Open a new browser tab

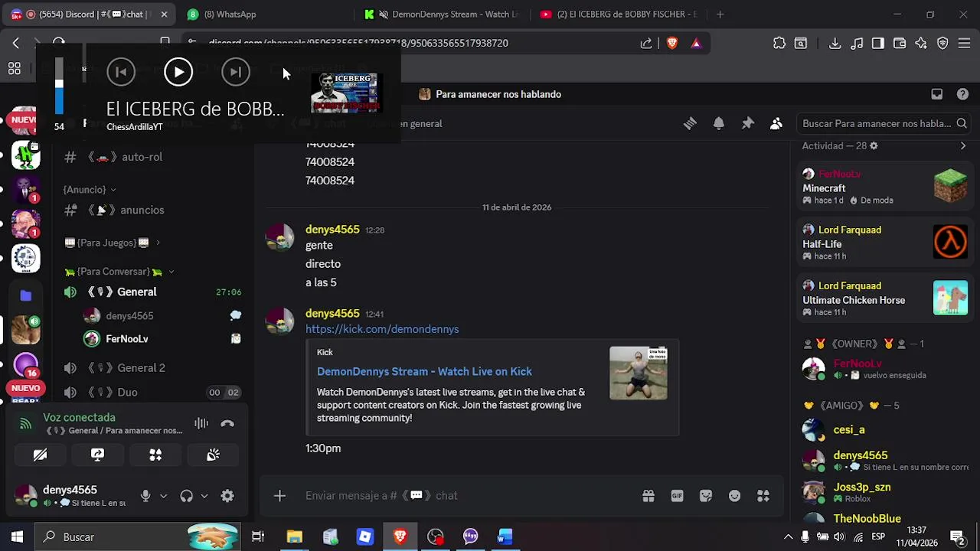pos(720,14)
